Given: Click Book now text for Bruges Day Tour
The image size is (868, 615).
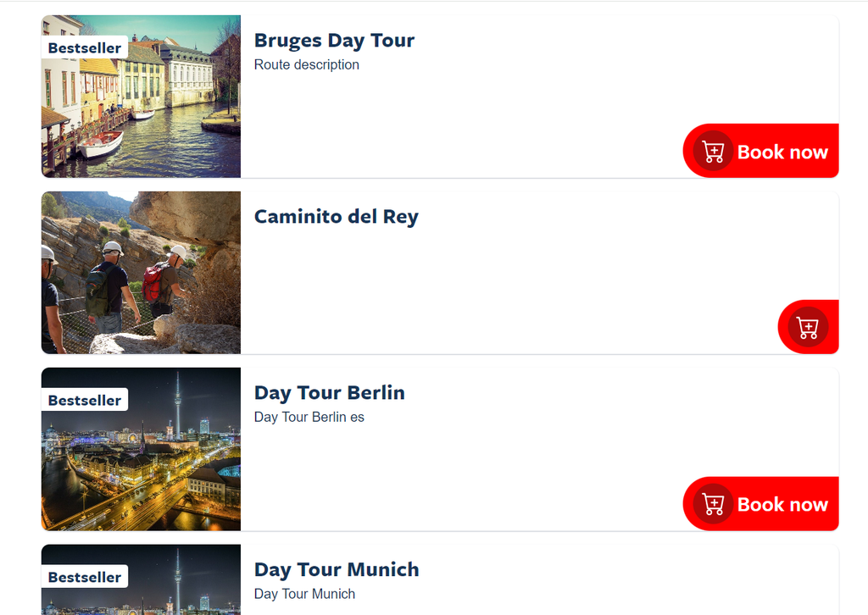Looking at the screenshot, I should pos(782,152).
